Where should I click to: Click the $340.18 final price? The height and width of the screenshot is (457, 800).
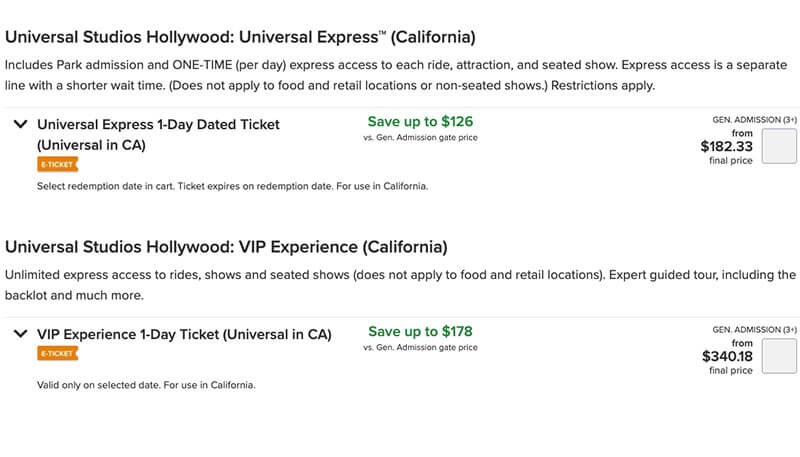click(726, 356)
